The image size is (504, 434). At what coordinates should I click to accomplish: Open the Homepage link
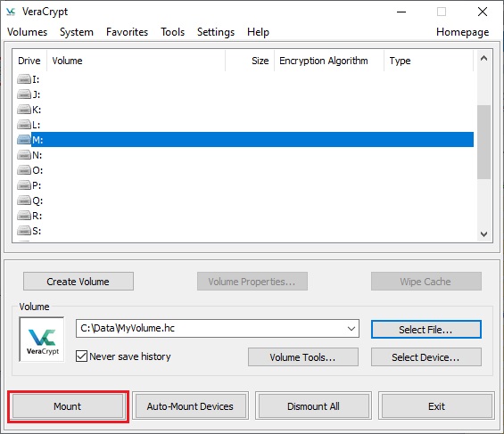click(463, 32)
